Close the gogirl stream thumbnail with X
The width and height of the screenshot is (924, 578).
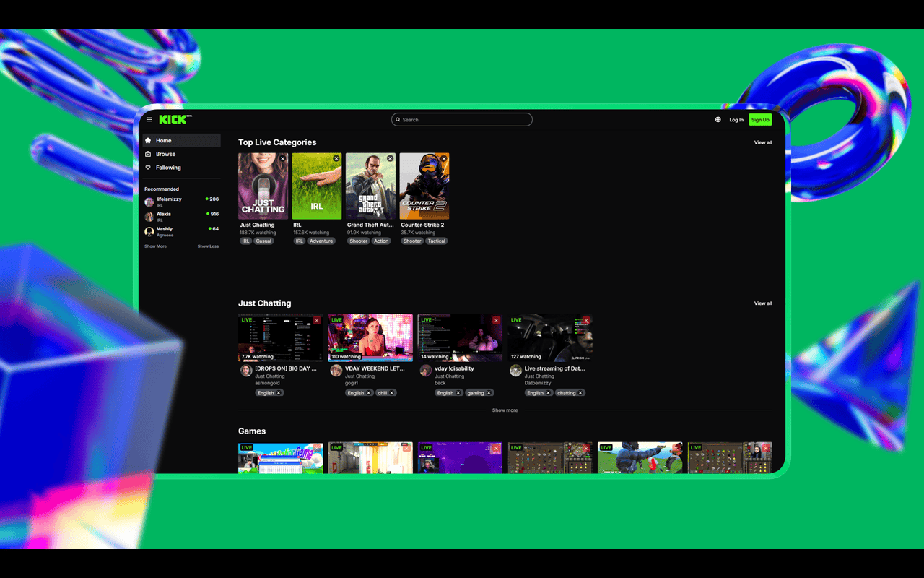click(406, 320)
